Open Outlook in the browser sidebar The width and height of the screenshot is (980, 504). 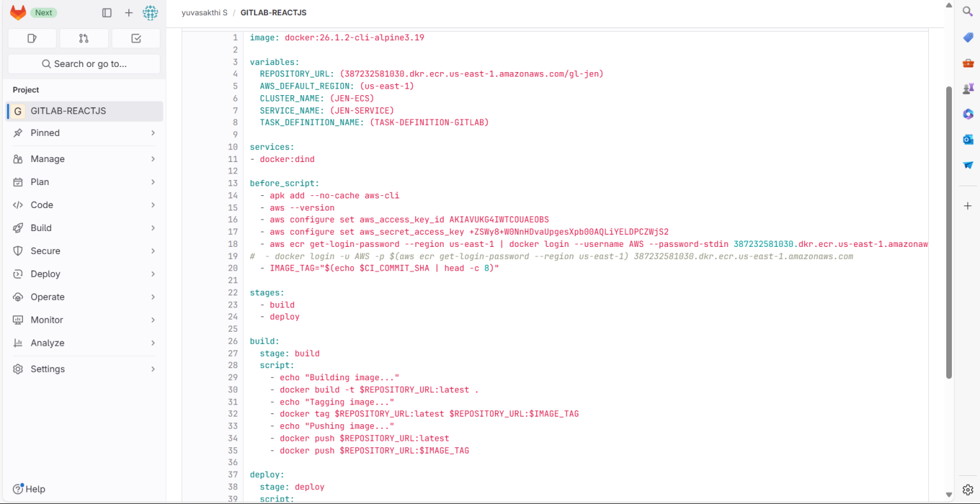coord(968,139)
